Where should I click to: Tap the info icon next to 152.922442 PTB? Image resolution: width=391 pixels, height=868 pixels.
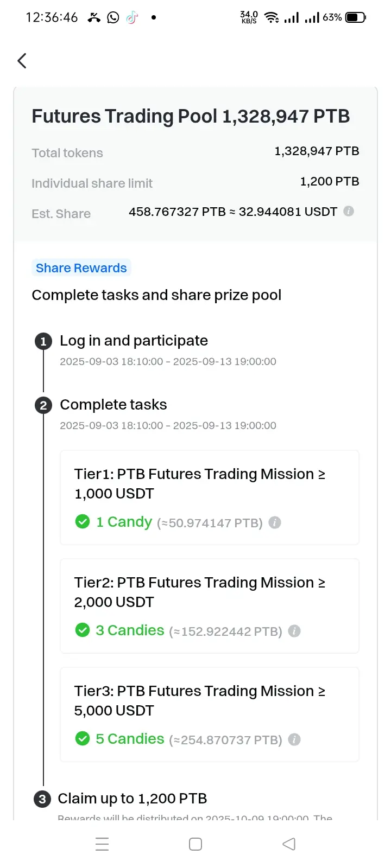294,631
